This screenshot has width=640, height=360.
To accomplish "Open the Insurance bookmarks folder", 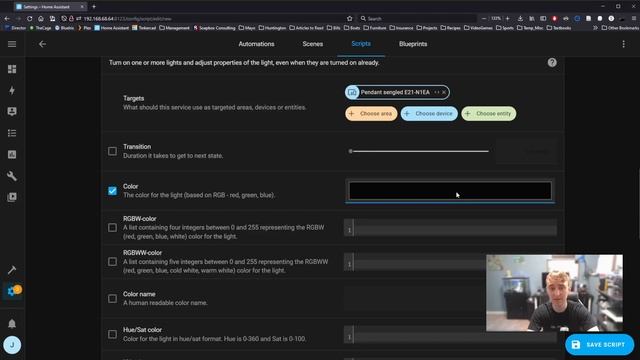I will tap(401, 28).
